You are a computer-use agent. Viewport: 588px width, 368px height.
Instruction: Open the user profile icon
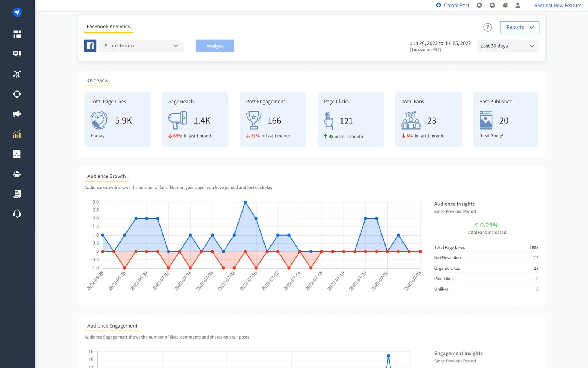pos(518,5)
